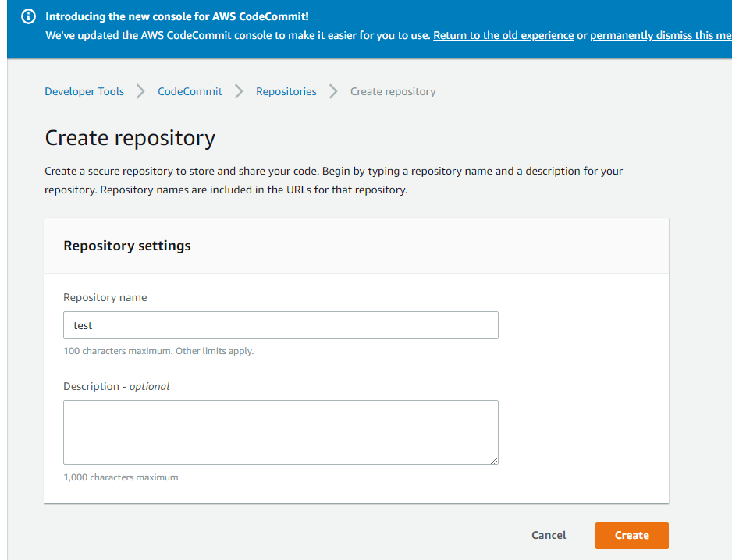The width and height of the screenshot is (732, 560).
Task: Select the Repository settings panel header
Action: pyautogui.click(x=357, y=246)
